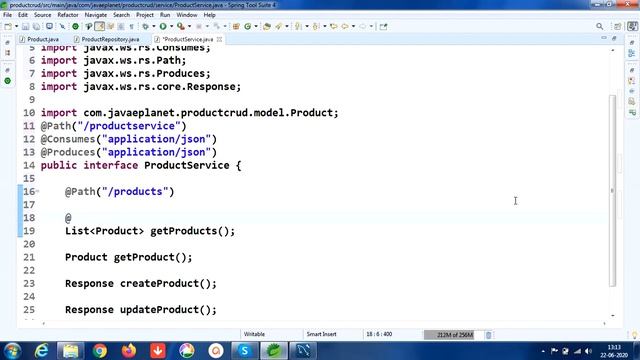This screenshot has height=360, width=640.
Task: Click the volume icon in system tray
Action: 588,351
